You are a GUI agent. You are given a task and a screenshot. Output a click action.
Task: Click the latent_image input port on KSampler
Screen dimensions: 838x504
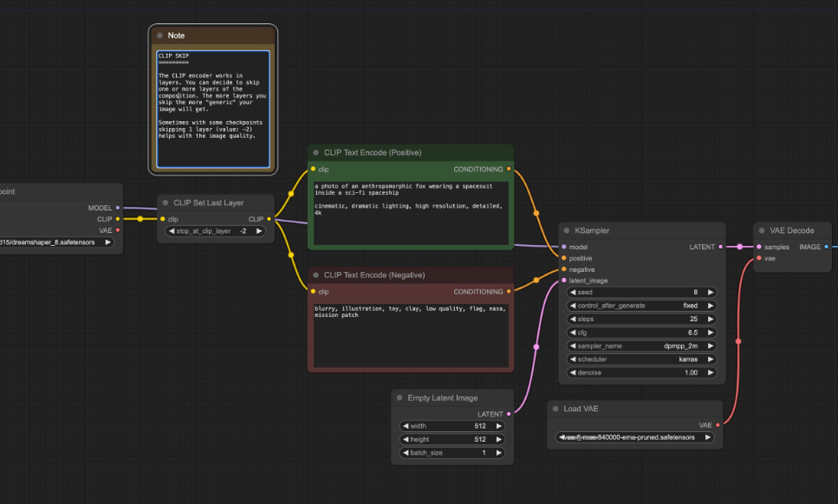click(x=564, y=281)
